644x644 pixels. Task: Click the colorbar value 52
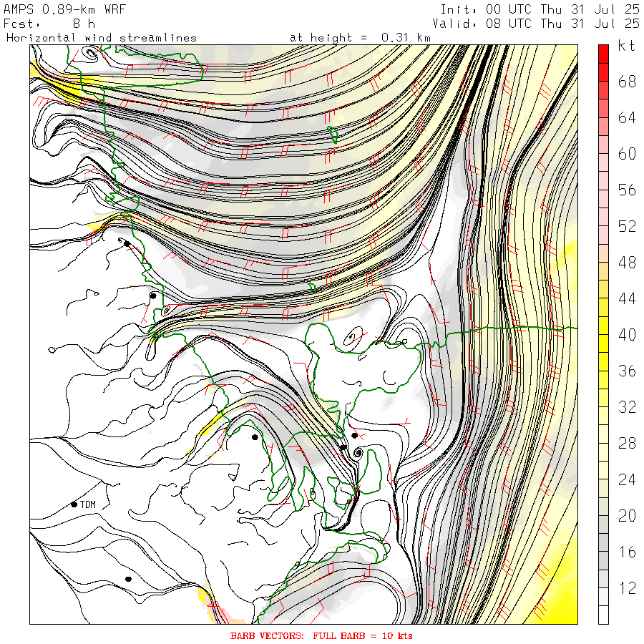click(627, 226)
